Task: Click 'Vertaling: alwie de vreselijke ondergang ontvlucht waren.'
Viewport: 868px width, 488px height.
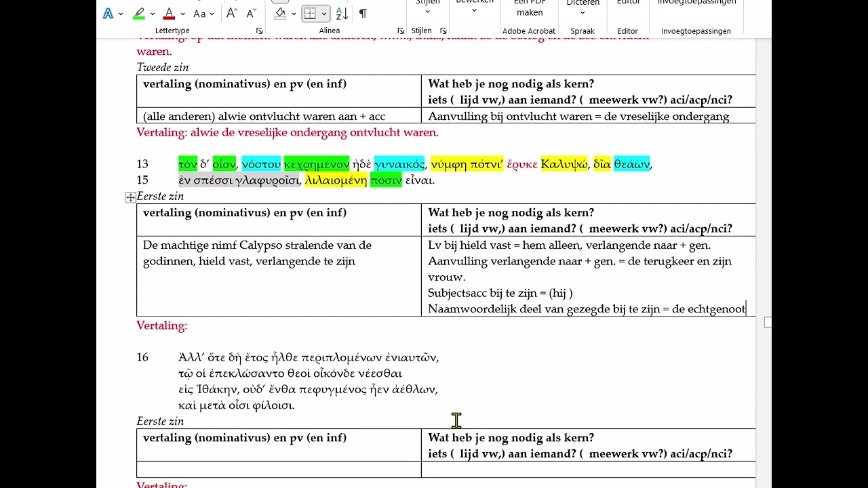Action: 288,133
